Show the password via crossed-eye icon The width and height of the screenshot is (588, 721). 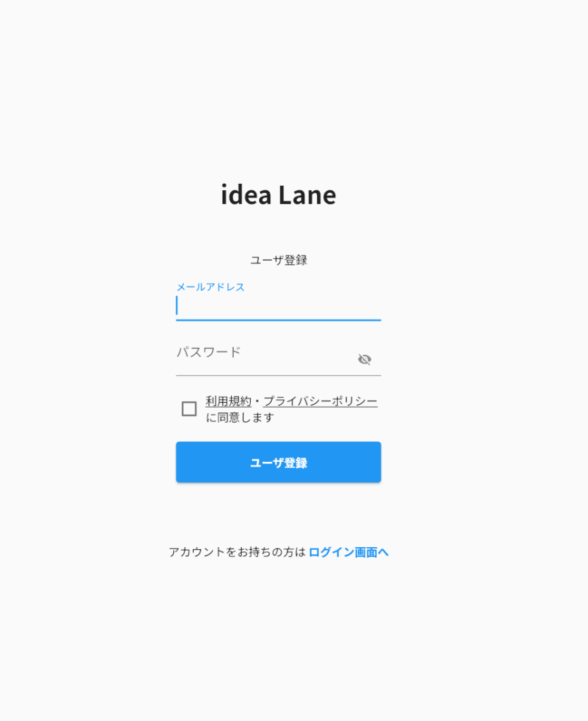coord(365,359)
